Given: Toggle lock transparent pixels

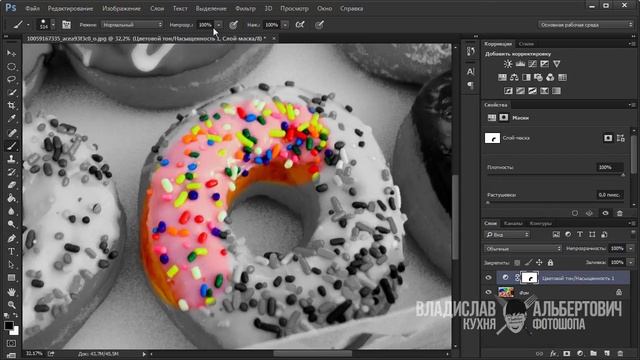Looking at the screenshot, I should [518, 263].
